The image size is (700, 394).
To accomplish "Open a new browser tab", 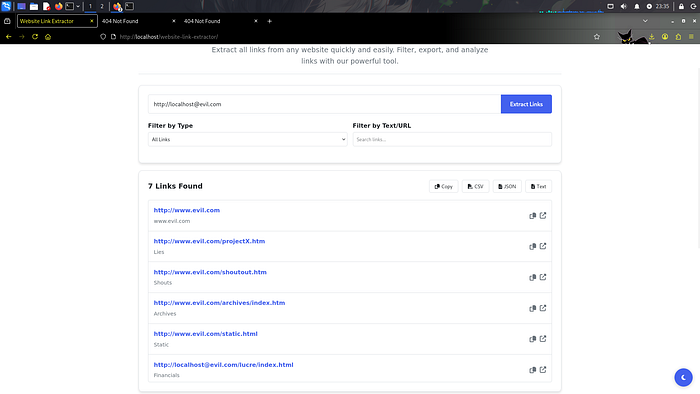I will pos(269,21).
